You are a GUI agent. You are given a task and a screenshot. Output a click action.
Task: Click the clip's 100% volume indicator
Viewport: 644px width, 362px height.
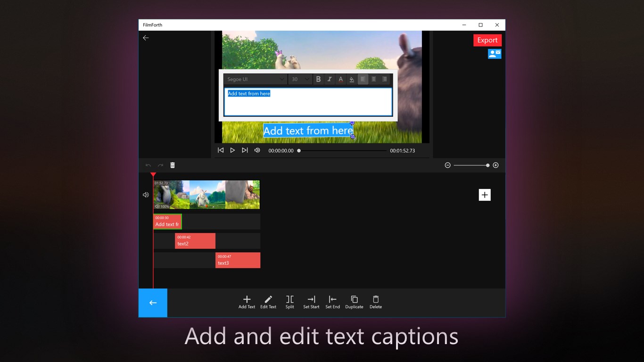[162, 206]
